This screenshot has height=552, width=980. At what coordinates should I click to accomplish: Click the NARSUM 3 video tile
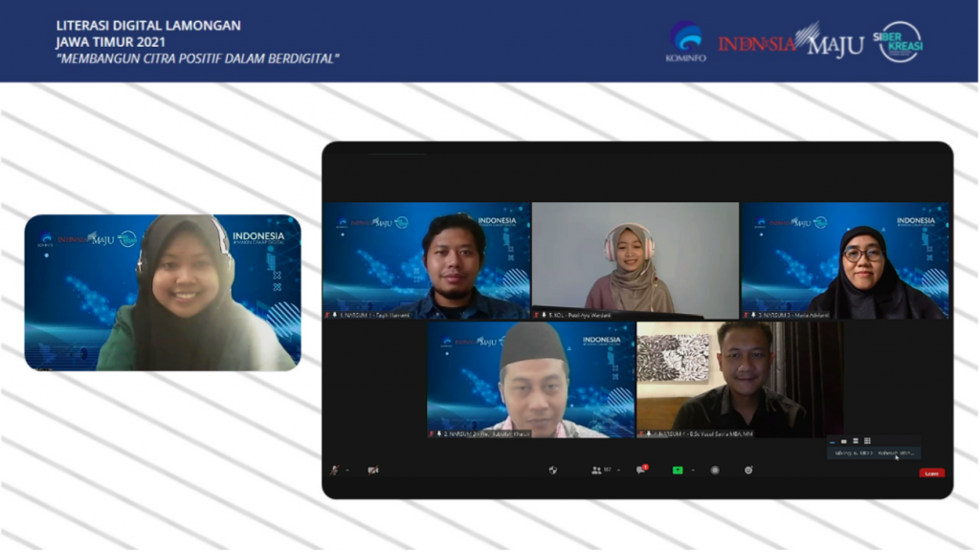(844, 260)
